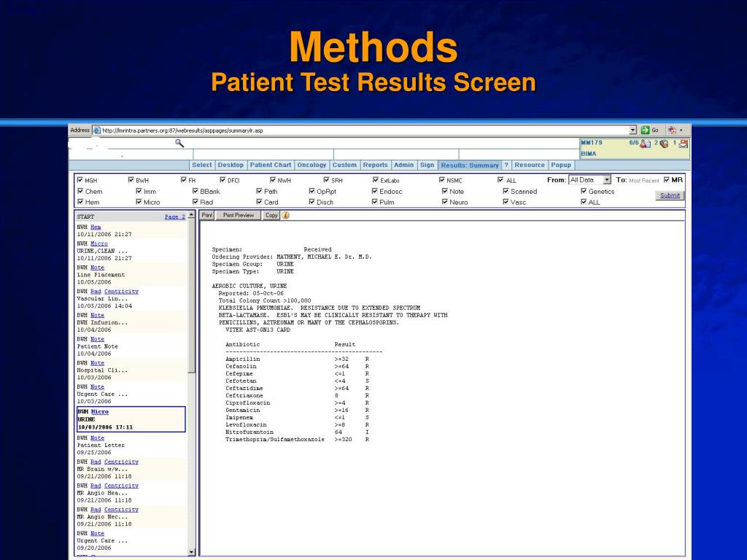
Task: Toggle the Scanned checkbox
Action: (506, 191)
